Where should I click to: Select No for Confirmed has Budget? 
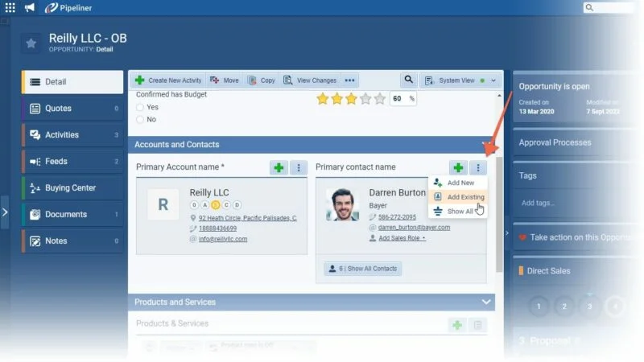tap(140, 119)
